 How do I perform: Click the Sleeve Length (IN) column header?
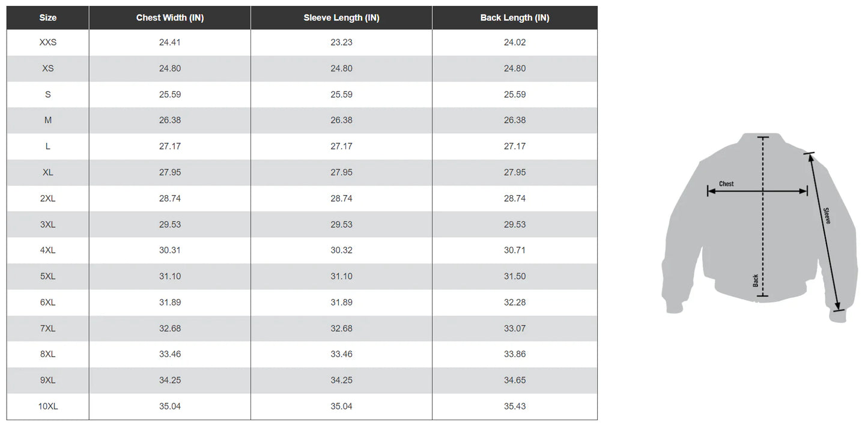(x=341, y=18)
